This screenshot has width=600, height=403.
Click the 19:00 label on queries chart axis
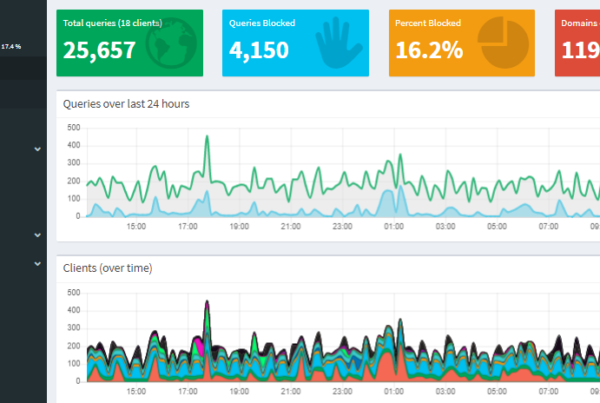pos(239,227)
